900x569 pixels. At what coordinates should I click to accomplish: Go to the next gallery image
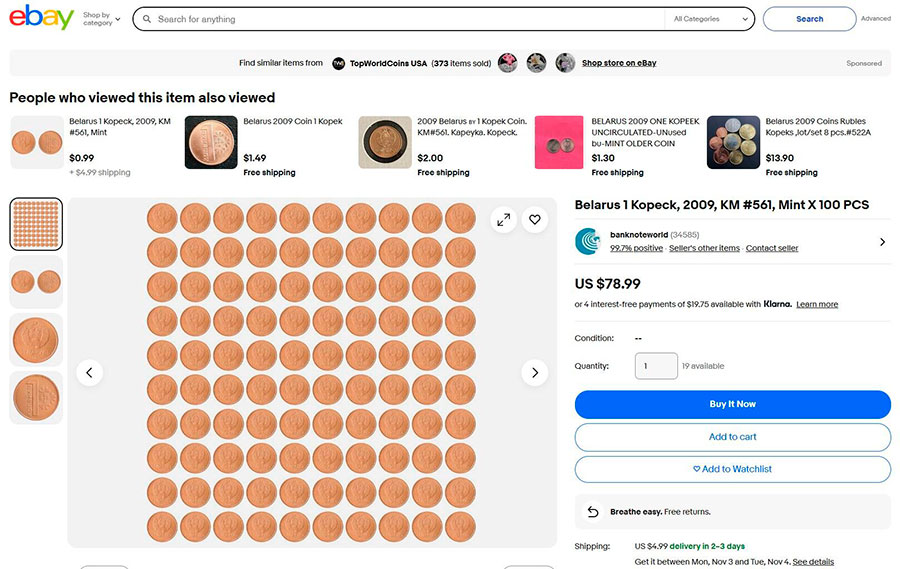click(x=535, y=373)
